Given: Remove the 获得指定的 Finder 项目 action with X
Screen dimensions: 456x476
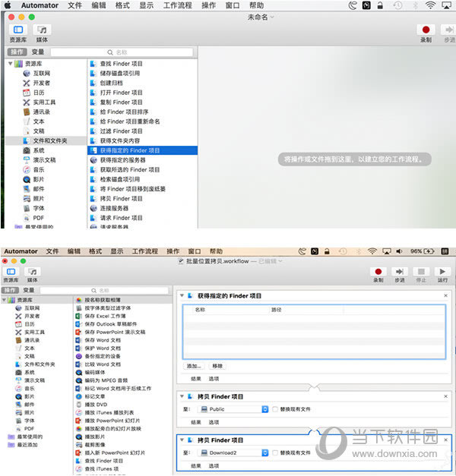Looking at the screenshot, I should click(445, 295).
